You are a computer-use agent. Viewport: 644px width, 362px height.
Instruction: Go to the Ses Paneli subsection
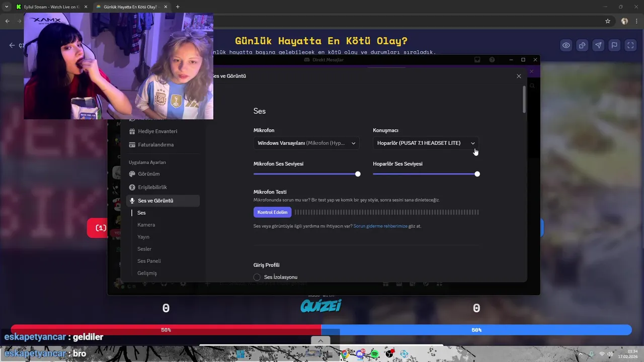tap(149, 261)
